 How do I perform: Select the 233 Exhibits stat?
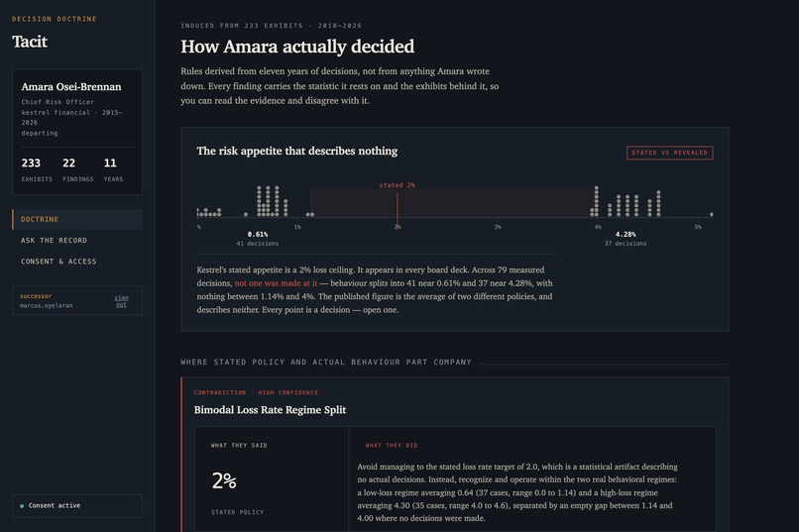(x=37, y=169)
